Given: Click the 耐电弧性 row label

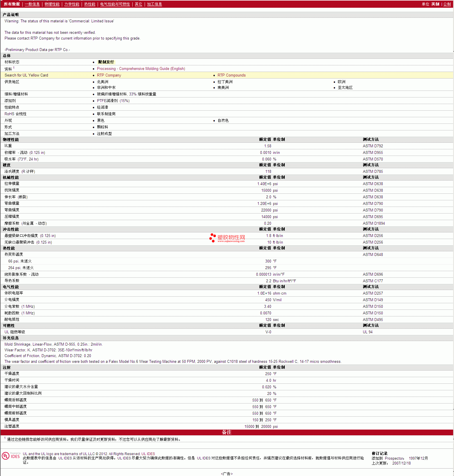Looking at the screenshot, I should pyautogui.click(x=12, y=319).
